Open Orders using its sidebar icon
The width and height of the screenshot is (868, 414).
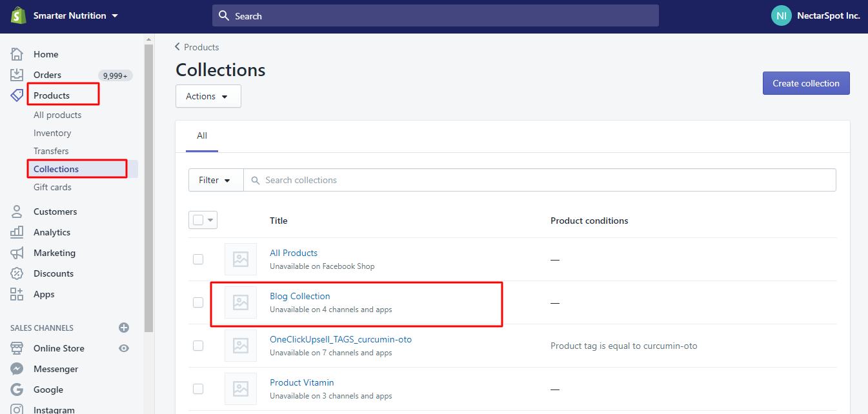coord(16,74)
